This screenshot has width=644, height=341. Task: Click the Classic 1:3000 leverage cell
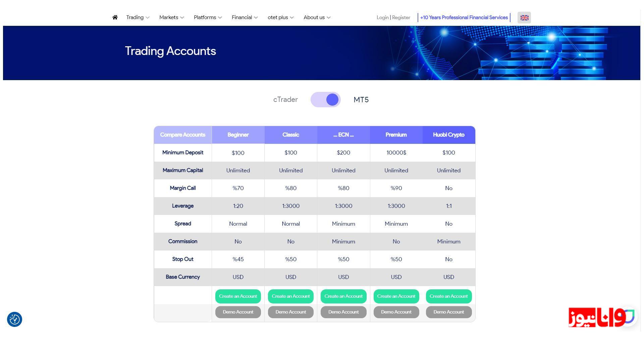click(x=291, y=206)
